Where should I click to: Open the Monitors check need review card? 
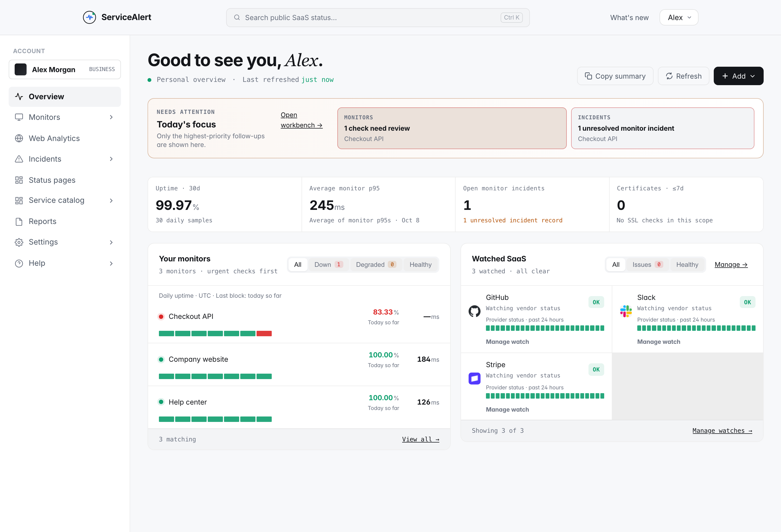pos(452,128)
